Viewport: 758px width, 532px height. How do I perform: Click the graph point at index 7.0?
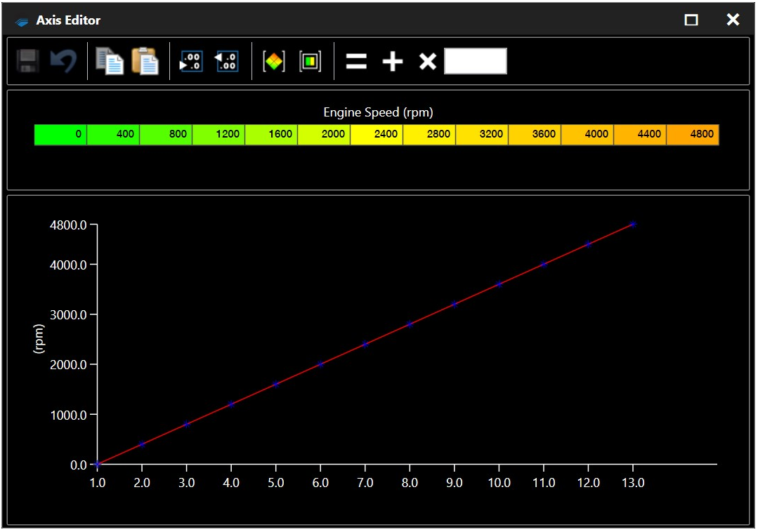click(365, 345)
